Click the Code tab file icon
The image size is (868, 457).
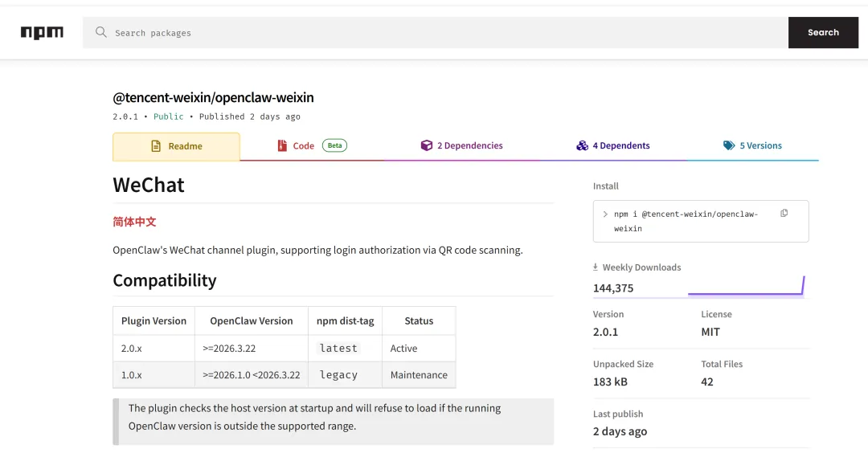tap(281, 146)
